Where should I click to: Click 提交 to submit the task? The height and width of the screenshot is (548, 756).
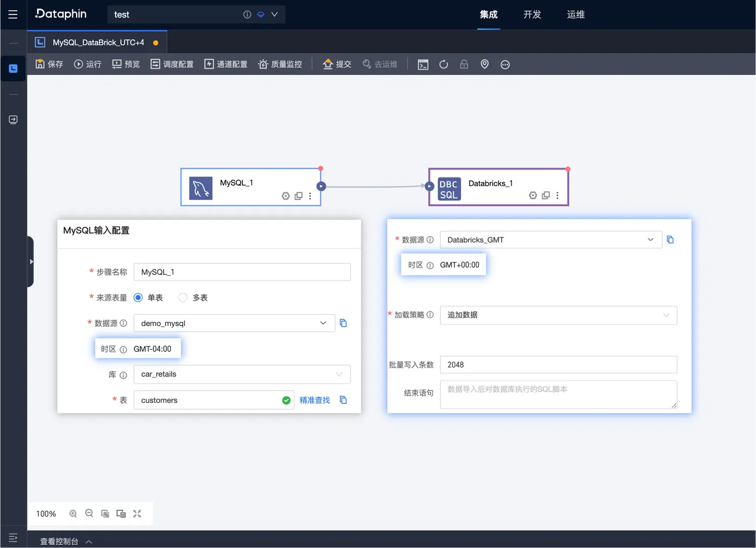coord(337,64)
